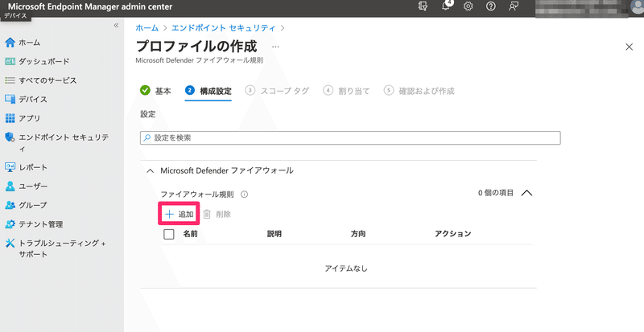Go to the 基本 step tab
The width and height of the screenshot is (644, 332).
click(x=155, y=91)
